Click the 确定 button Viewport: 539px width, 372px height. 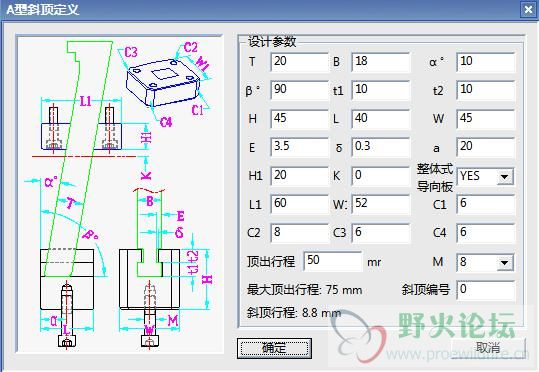(274, 348)
